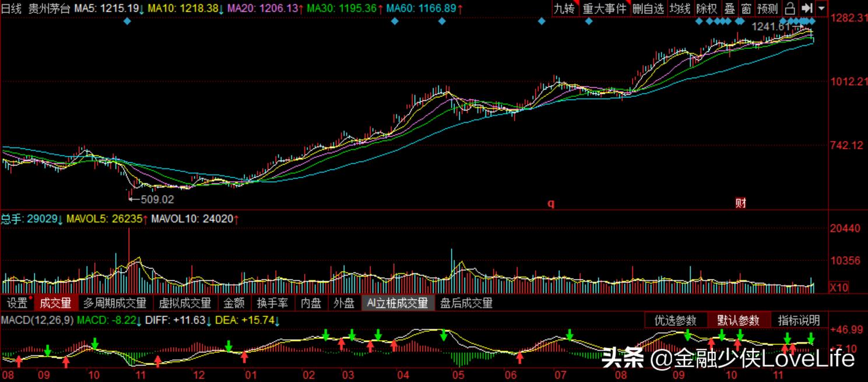Click the MAVOL5: 26235 value

click(108, 220)
